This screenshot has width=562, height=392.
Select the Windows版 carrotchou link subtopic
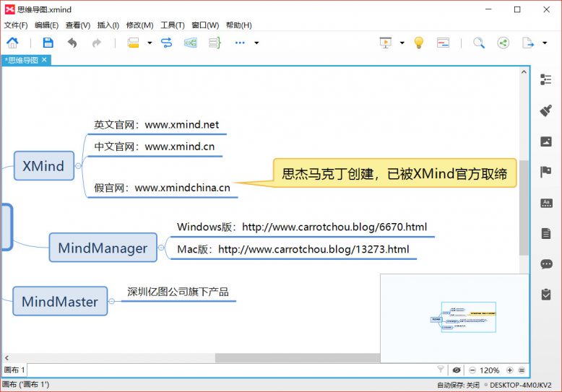302,227
